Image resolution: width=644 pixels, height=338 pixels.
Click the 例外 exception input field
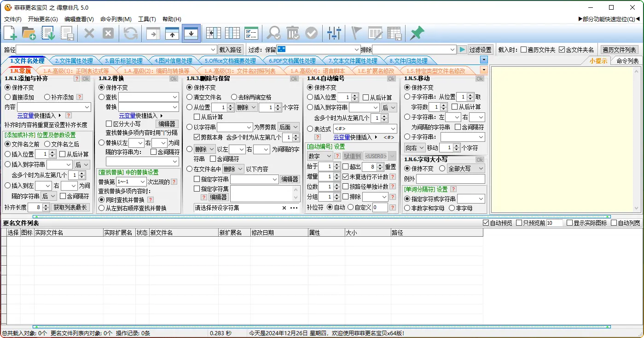point(451,179)
